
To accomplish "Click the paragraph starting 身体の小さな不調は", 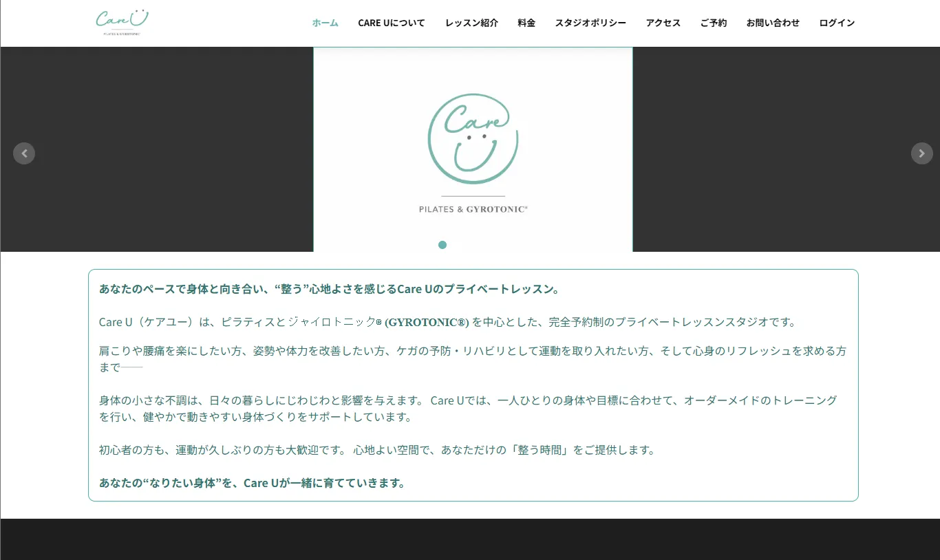I will click(x=469, y=409).
